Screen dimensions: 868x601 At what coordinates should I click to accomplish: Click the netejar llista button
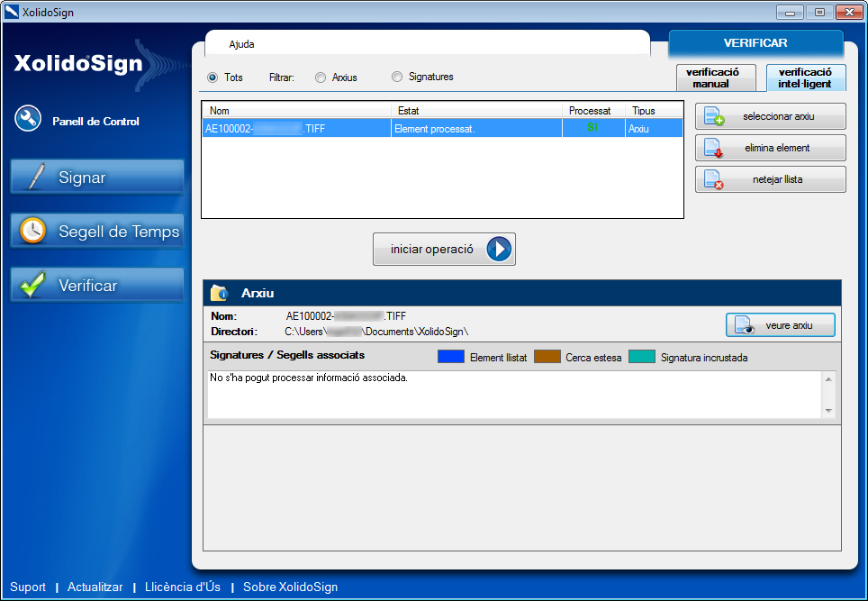(x=771, y=179)
